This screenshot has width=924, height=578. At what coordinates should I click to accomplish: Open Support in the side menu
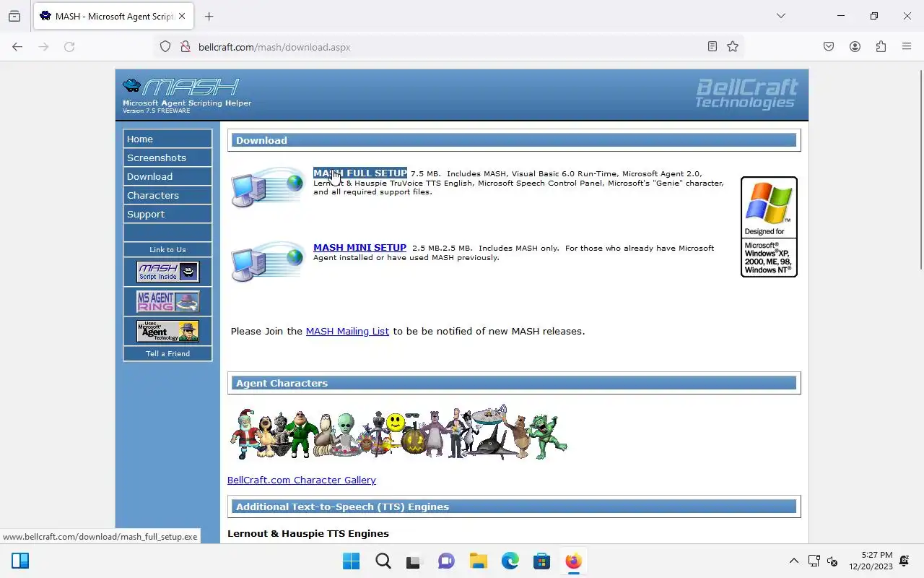pyautogui.click(x=167, y=214)
